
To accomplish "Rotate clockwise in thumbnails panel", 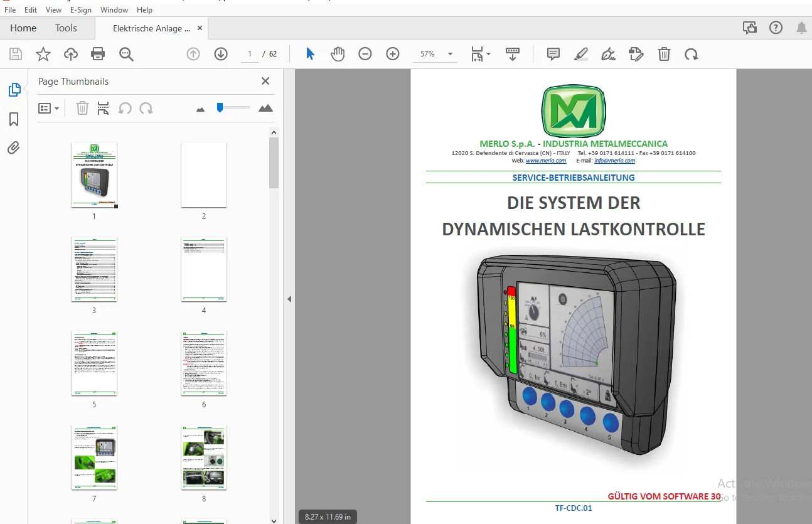I will coord(146,109).
